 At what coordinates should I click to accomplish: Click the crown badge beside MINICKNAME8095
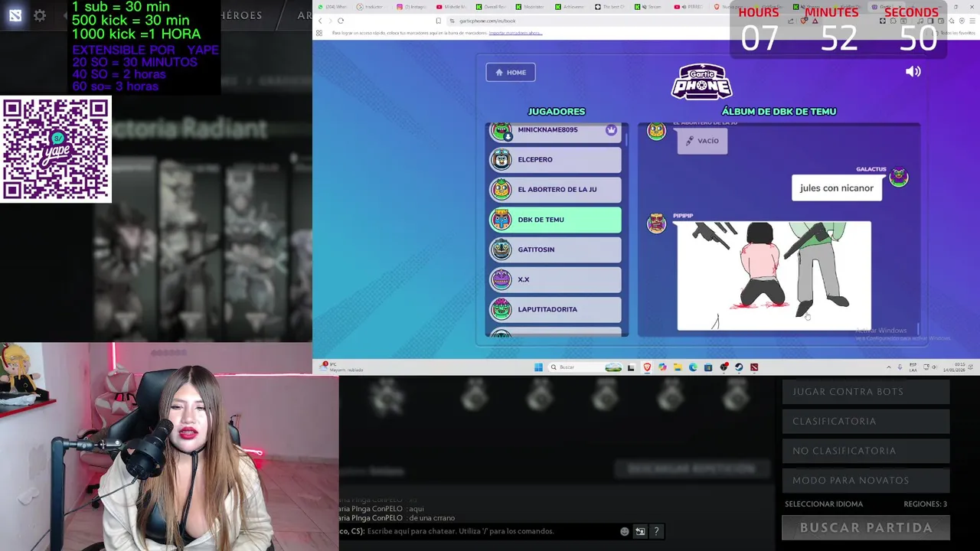coord(611,130)
